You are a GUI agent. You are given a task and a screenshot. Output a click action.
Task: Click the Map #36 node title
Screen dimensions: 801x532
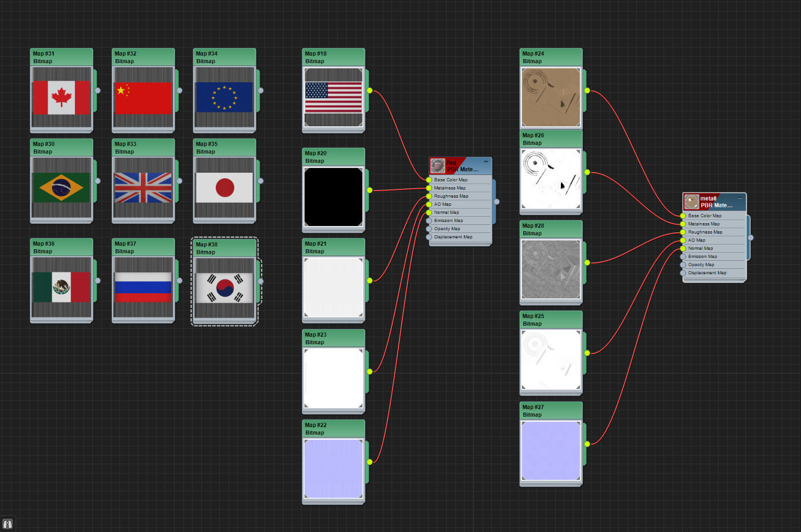(44, 243)
